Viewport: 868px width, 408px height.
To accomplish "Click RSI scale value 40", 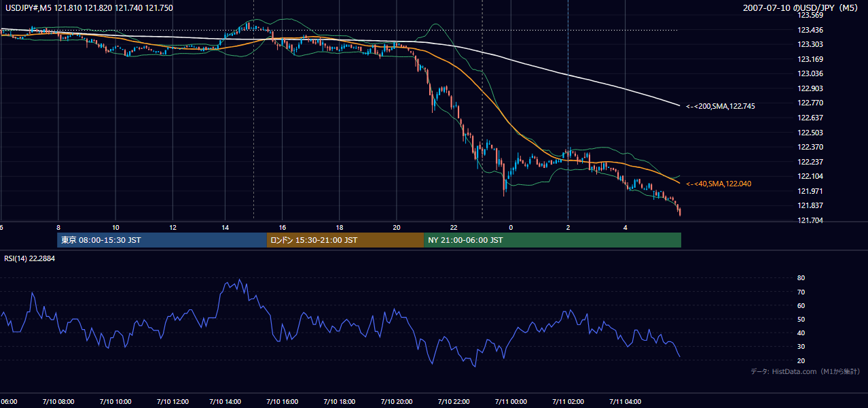I will pos(801,333).
